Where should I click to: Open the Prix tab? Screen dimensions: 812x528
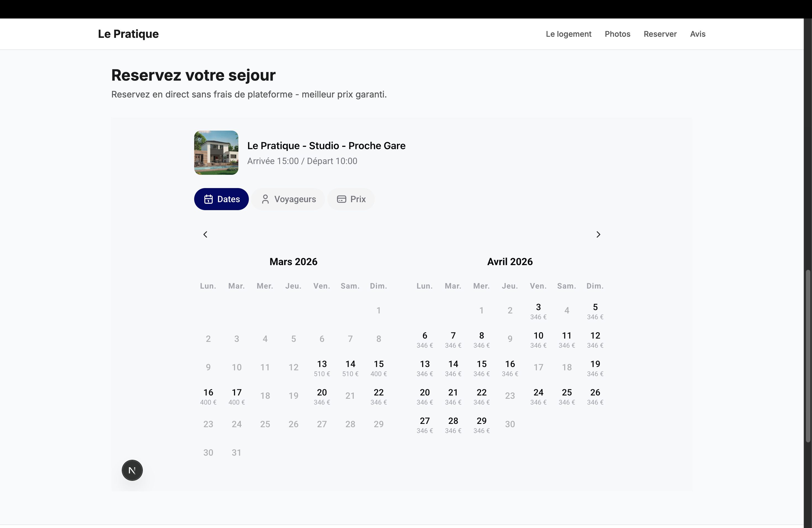(x=351, y=199)
